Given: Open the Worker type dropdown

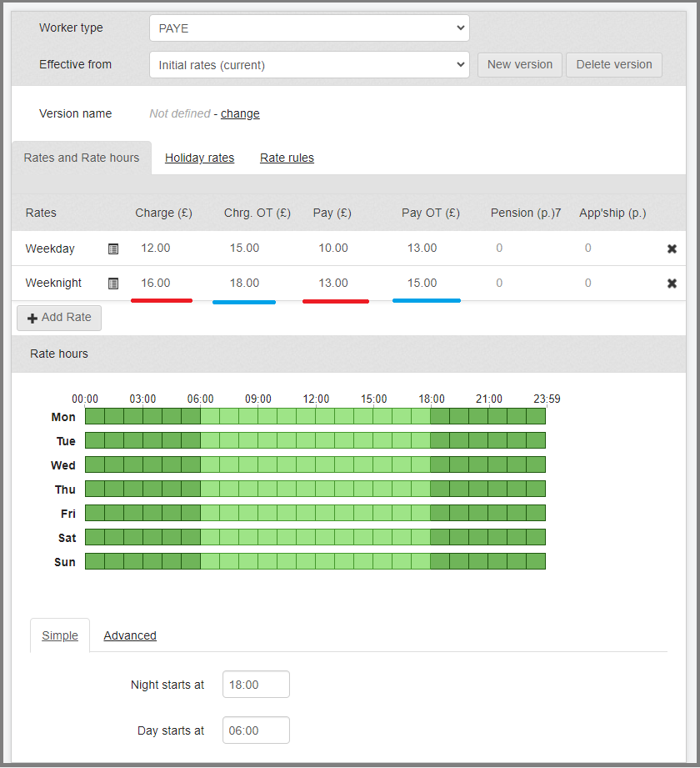Looking at the screenshot, I should pos(309,28).
